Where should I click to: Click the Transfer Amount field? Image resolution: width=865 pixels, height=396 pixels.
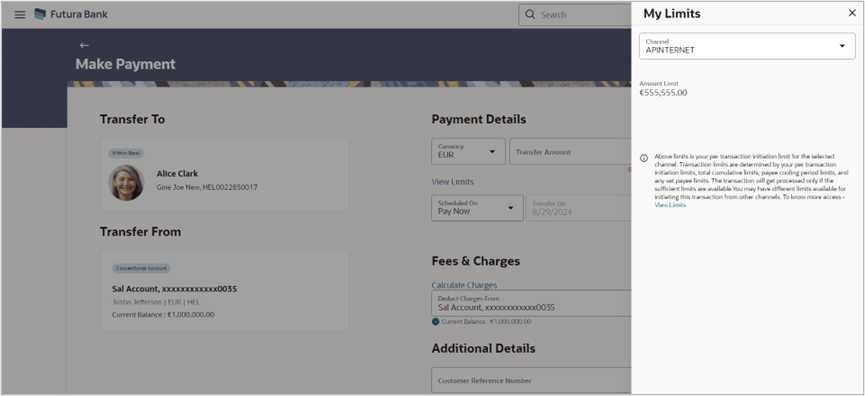(x=570, y=152)
